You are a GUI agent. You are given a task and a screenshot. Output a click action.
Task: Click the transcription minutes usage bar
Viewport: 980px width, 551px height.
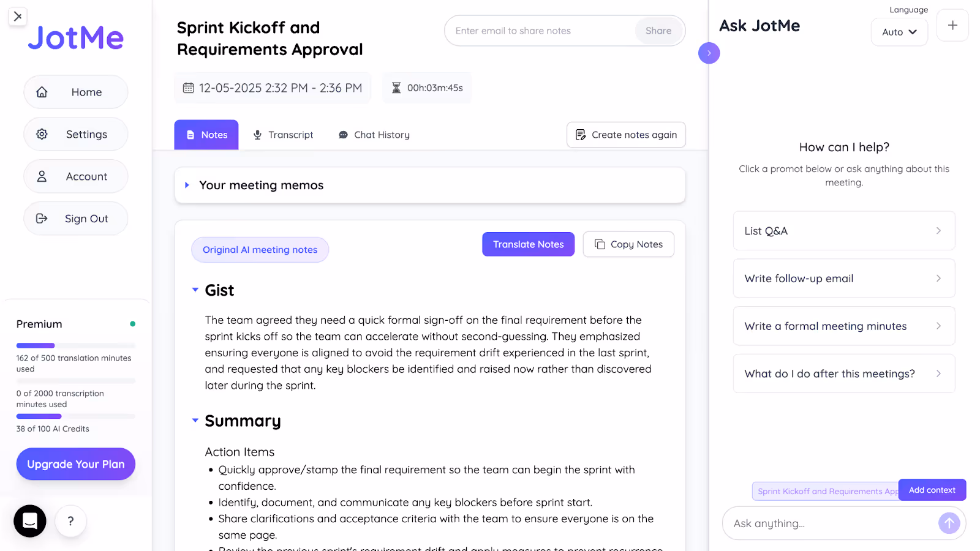pos(76,381)
